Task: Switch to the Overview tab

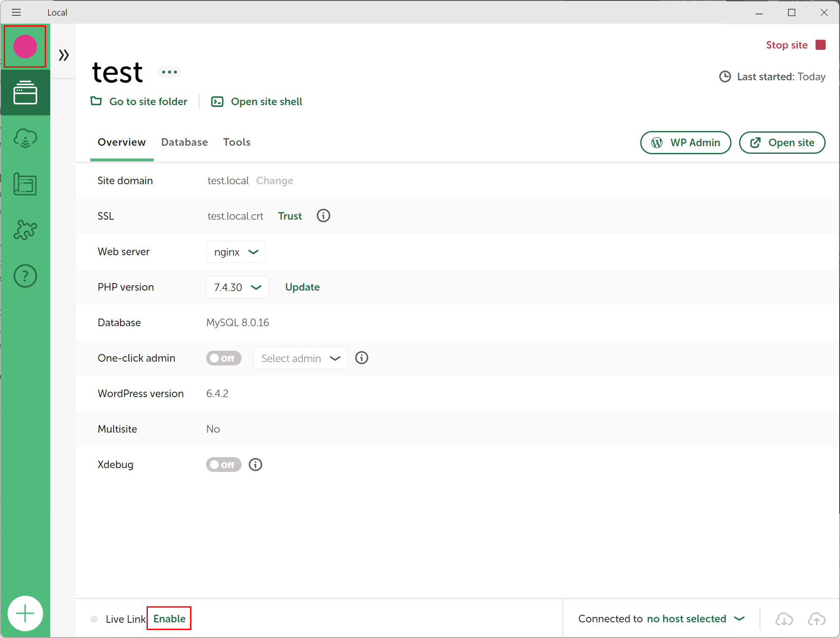Action: click(x=122, y=142)
